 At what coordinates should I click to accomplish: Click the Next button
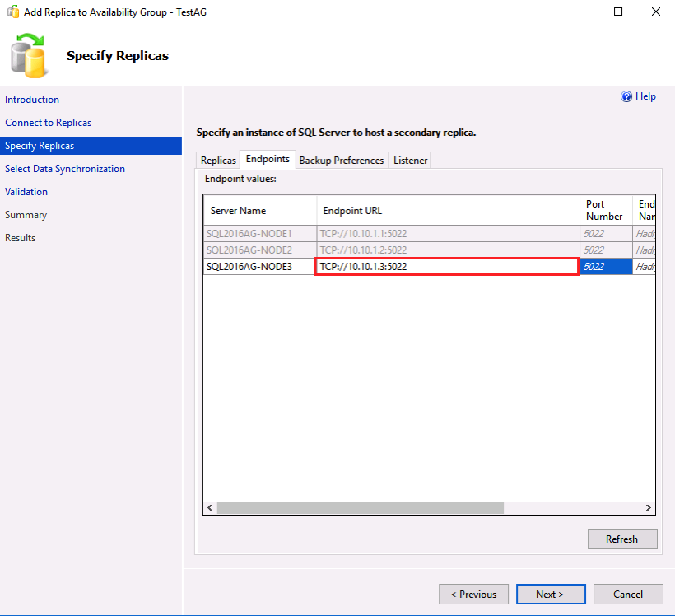click(x=550, y=595)
